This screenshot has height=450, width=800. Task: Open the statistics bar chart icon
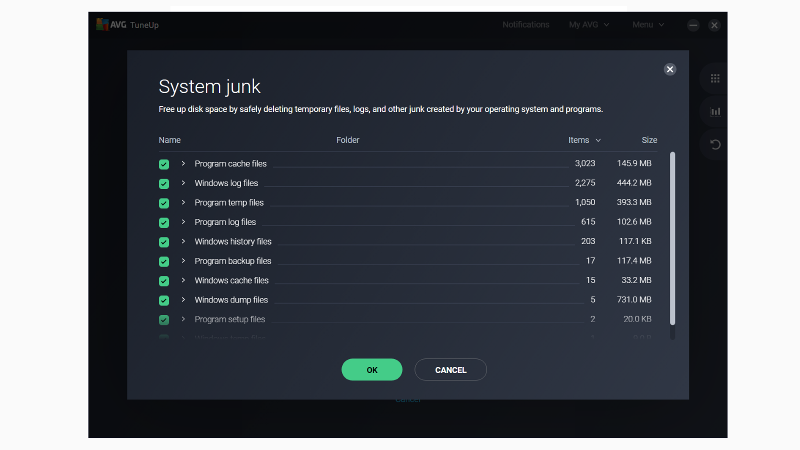point(715,112)
